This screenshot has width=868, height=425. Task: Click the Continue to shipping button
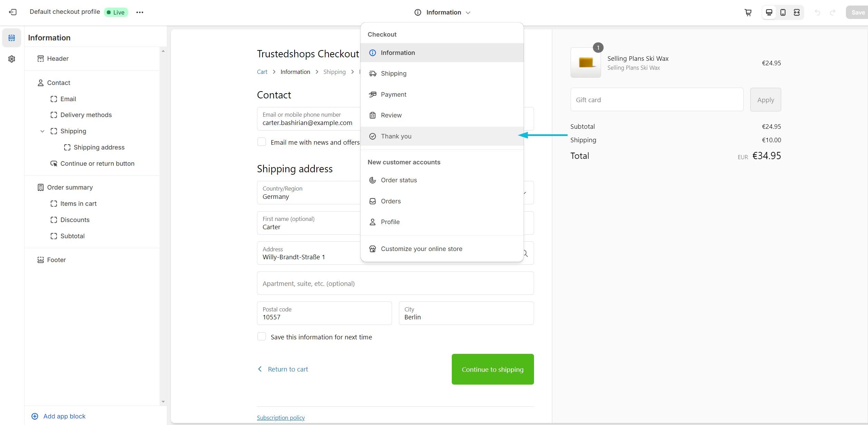(493, 369)
